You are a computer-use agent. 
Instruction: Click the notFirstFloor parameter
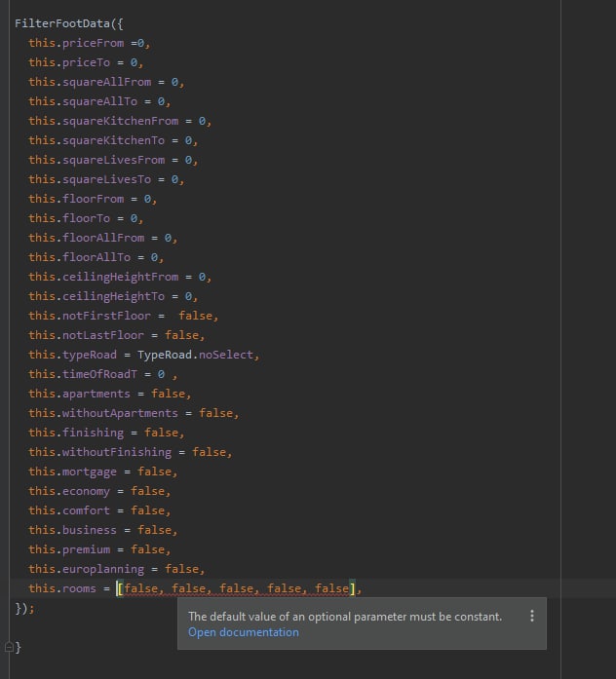point(107,316)
